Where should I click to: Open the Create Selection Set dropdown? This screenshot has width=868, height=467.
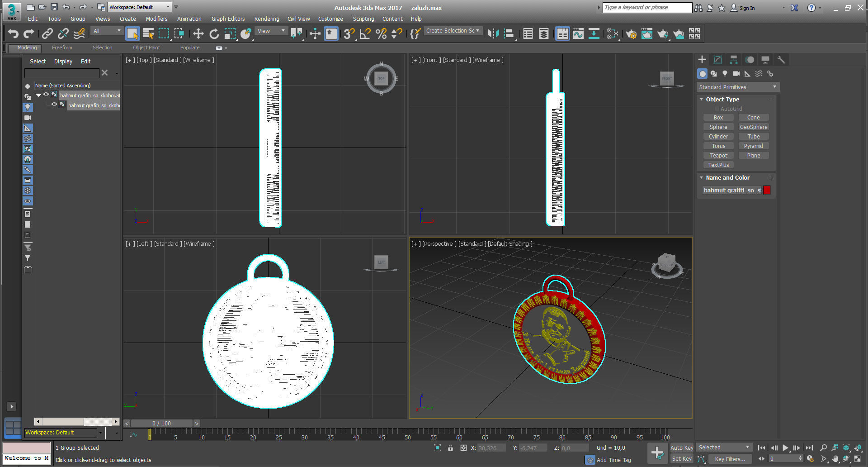(x=453, y=31)
